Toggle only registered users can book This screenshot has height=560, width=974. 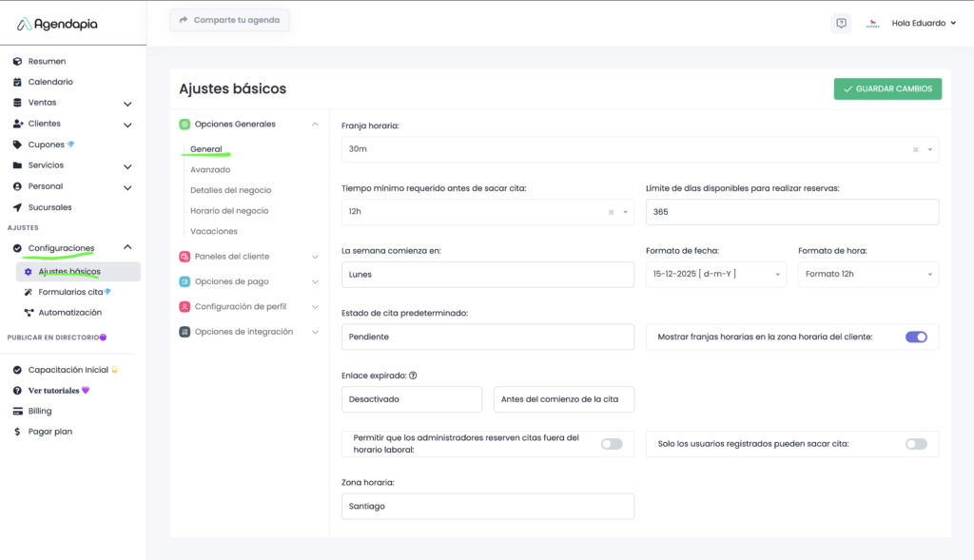coord(915,443)
